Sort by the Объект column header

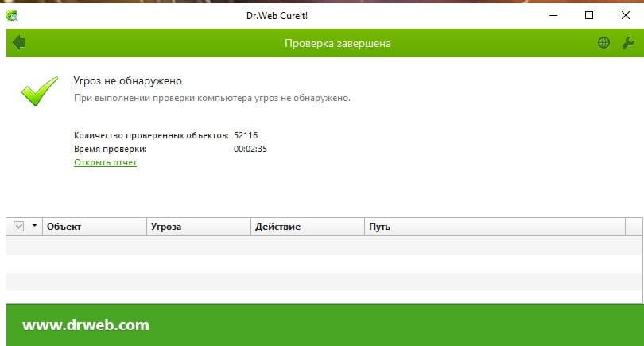64,227
